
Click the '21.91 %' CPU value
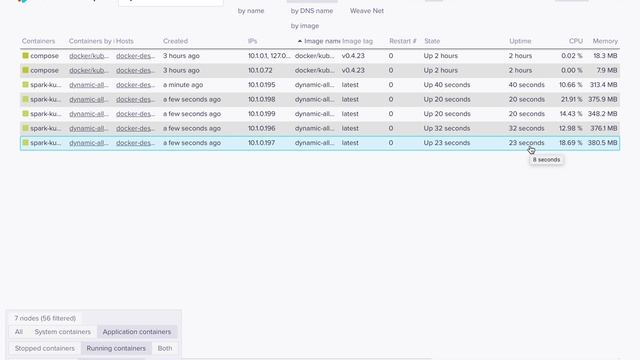571,99
